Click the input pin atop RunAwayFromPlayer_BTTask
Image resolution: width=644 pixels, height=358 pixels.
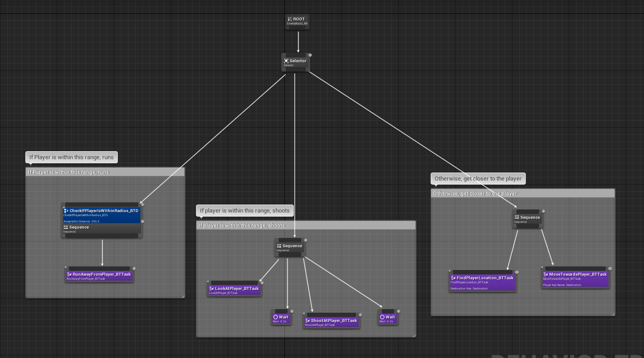pos(99,269)
